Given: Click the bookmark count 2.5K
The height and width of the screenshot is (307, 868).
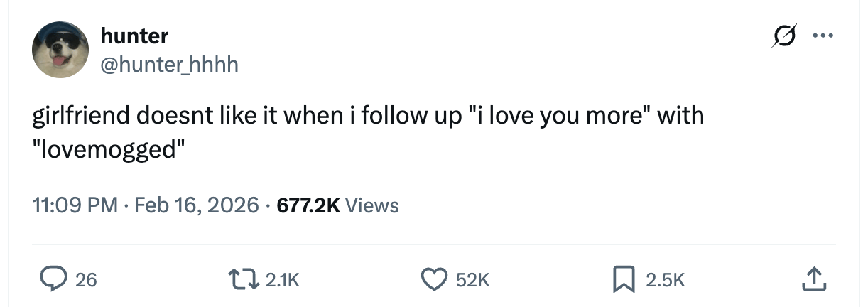Looking at the screenshot, I should [x=666, y=281].
